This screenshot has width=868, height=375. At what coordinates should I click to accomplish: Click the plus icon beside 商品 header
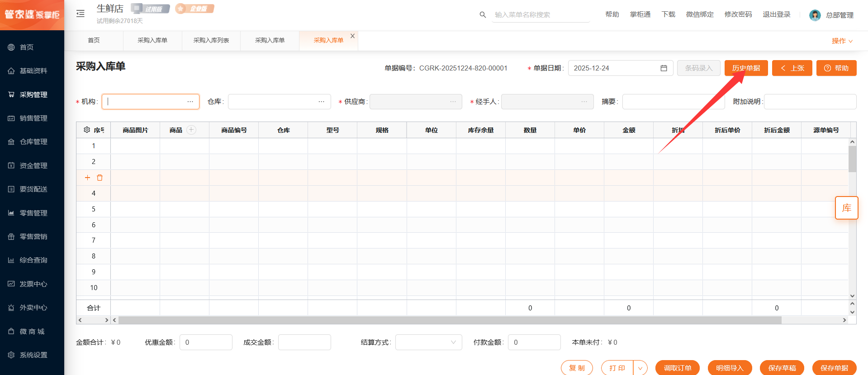coord(191,130)
